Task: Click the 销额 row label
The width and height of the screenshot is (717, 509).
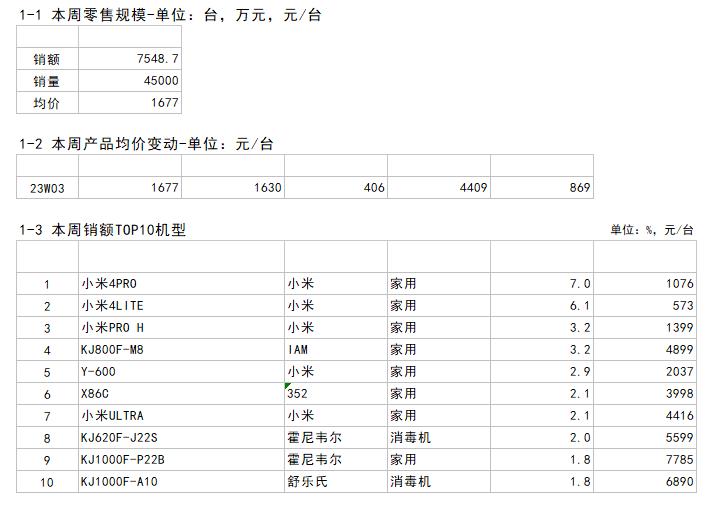Action: click(x=47, y=59)
